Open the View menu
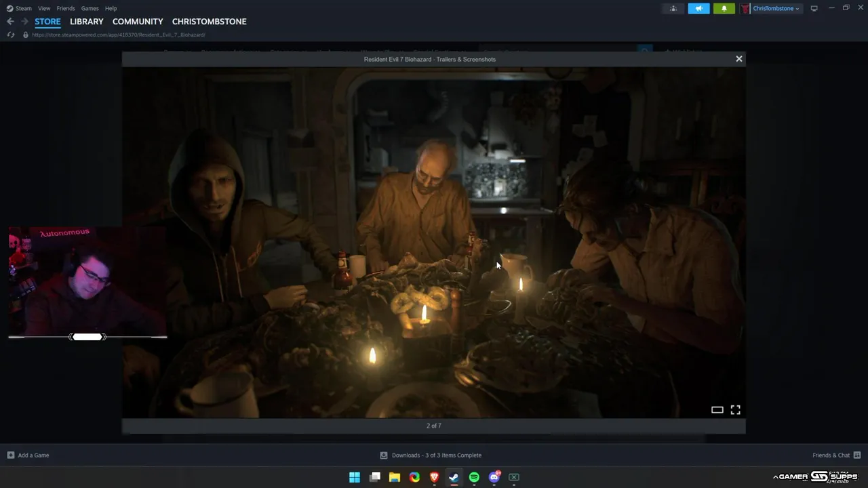The image size is (868, 488). (x=44, y=8)
